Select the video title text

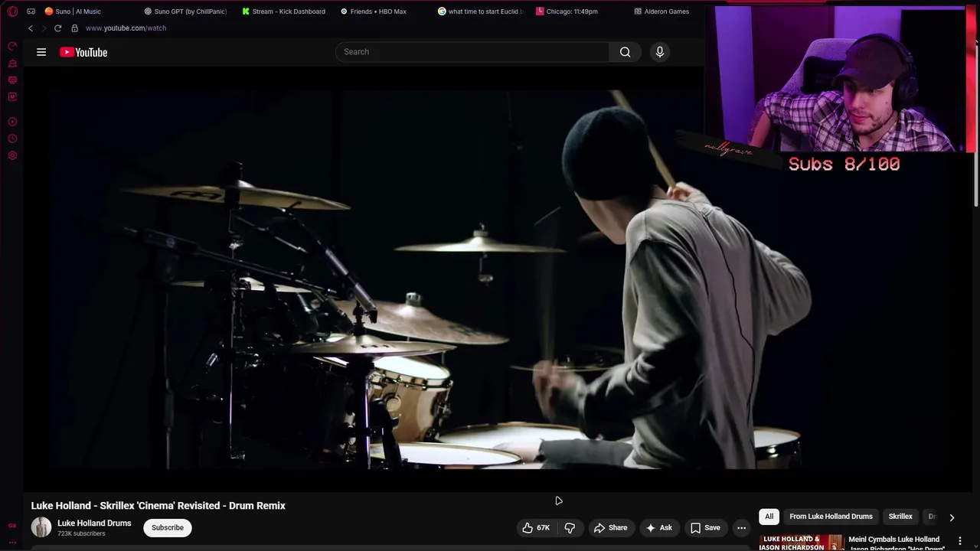[158, 506]
